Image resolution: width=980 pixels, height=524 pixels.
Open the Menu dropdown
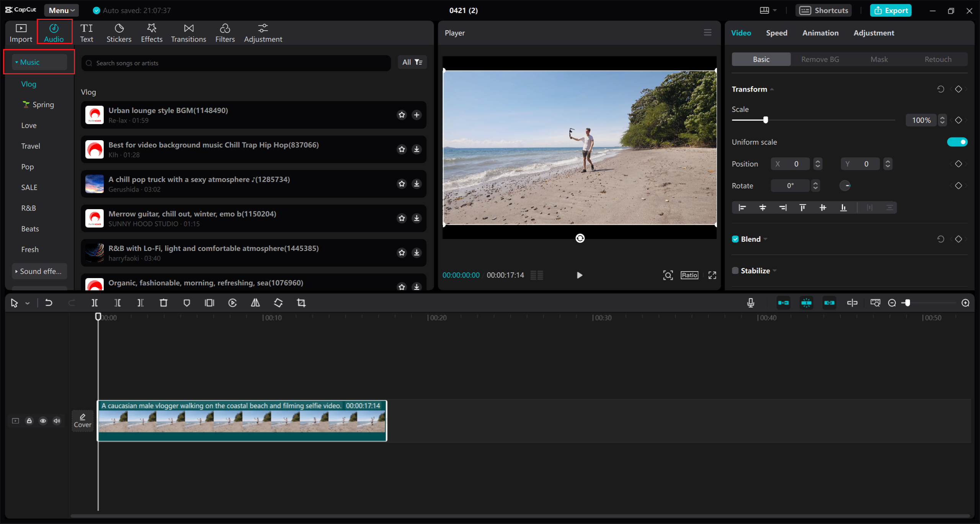pyautogui.click(x=61, y=10)
